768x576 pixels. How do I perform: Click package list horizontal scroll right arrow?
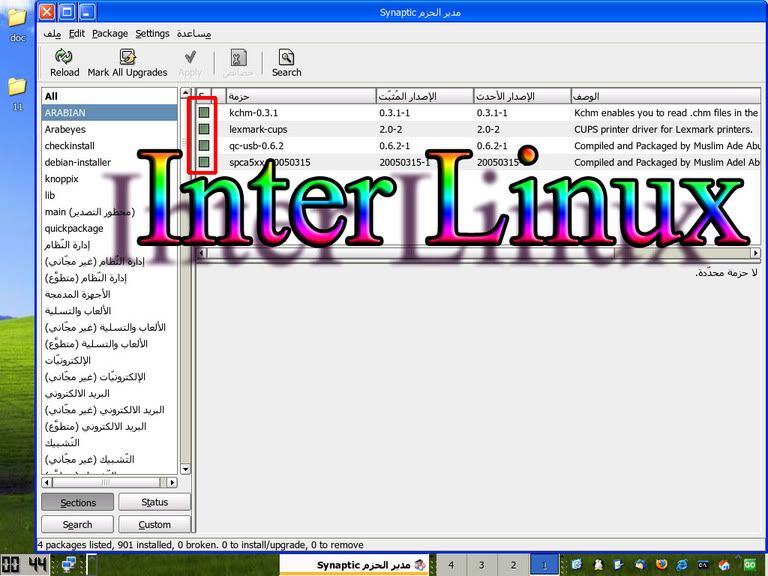[755, 253]
